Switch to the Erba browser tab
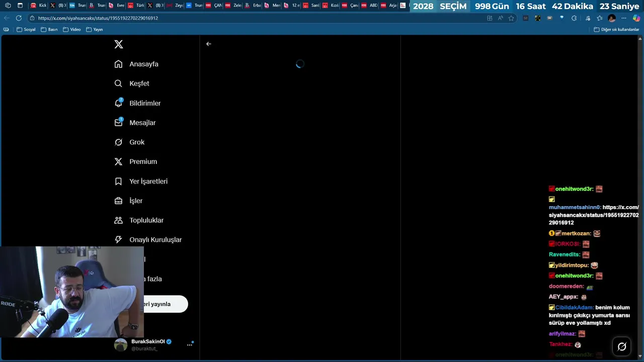This screenshot has height=362, width=644. 253,6
